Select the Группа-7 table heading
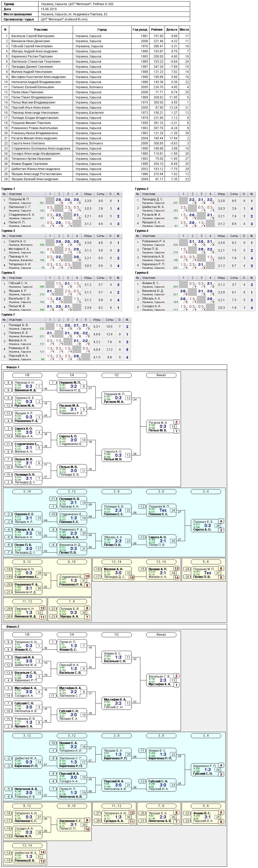Viewport: 258px width, 868px height. 8,314
